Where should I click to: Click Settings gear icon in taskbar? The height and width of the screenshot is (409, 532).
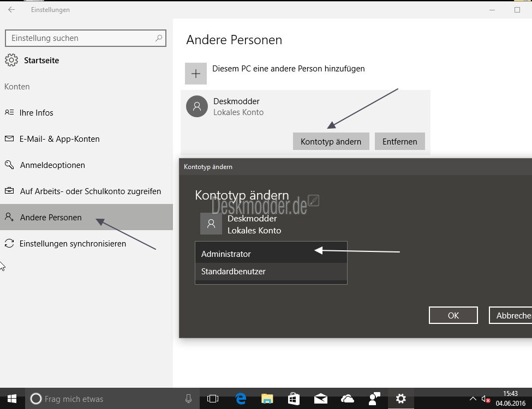point(401,399)
